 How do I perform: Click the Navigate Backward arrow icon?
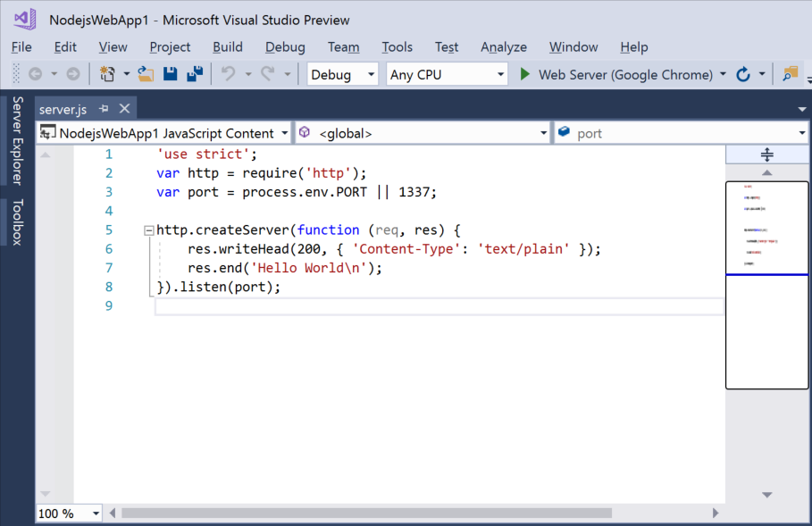coord(36,74)
